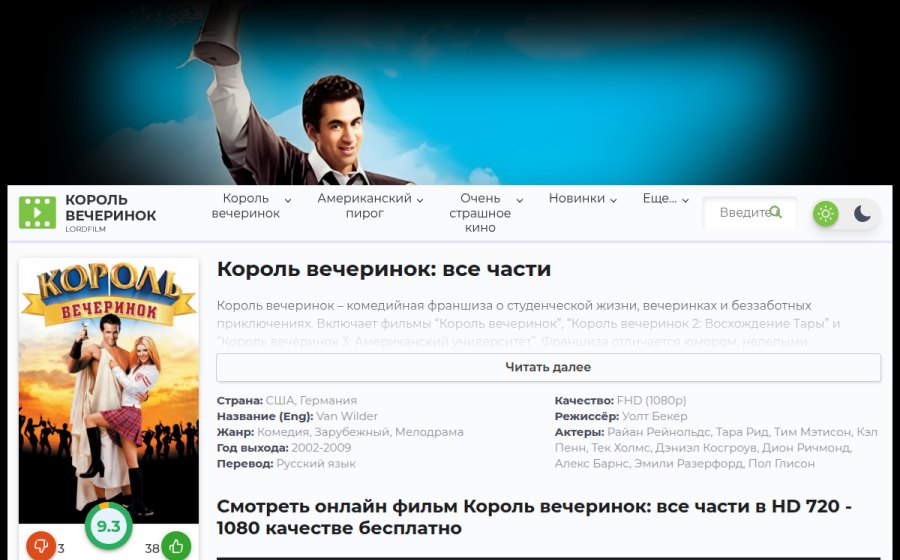The width and height of the screenshot is (900, 560).
Task: Click the Смотреть онлайн фильм heading
Action: point(534,517)
